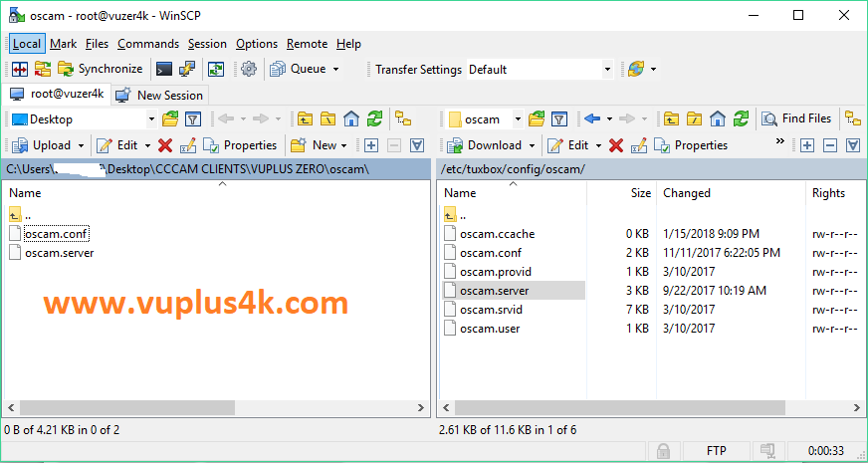
Task: Click the Open in PuTTY icon
Action: 187,70
